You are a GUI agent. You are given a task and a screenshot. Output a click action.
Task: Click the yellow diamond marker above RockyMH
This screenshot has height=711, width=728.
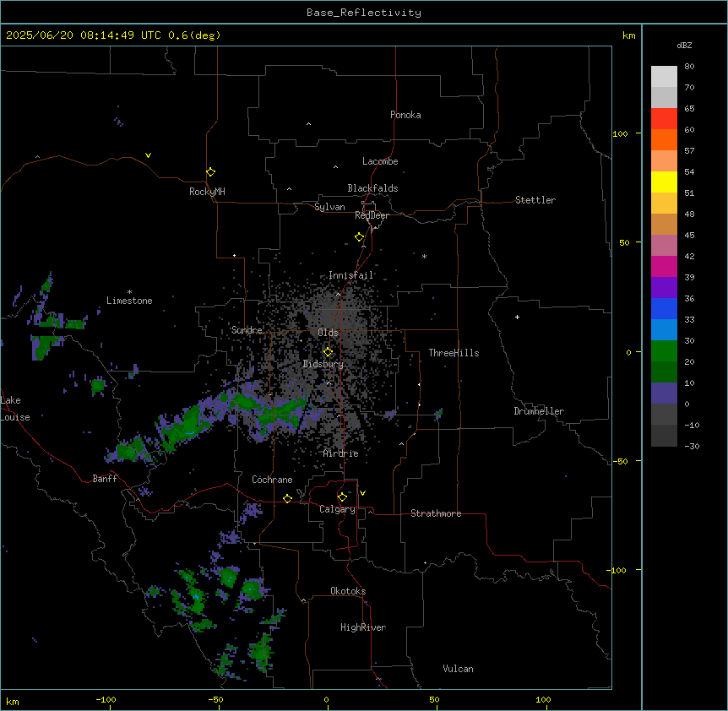pyautogui.click(x=210, y=172)
